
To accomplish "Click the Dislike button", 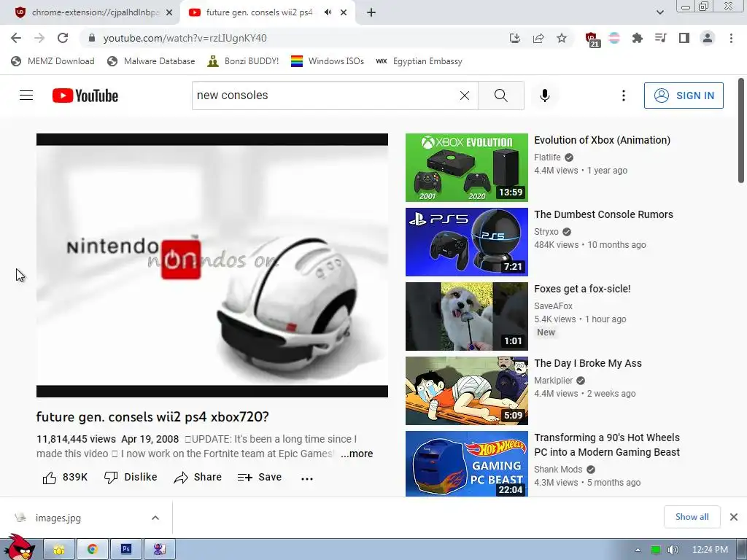I will [131, 477].
